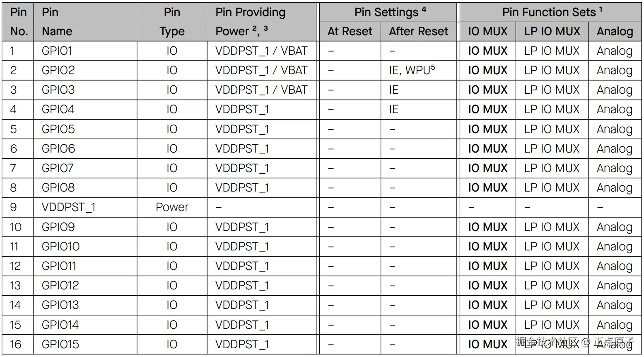Click the VDDPST_1 / VBAT cell for GPIO3
The height and width of the screenshot is (357, 644).
[x=261, y=90]
